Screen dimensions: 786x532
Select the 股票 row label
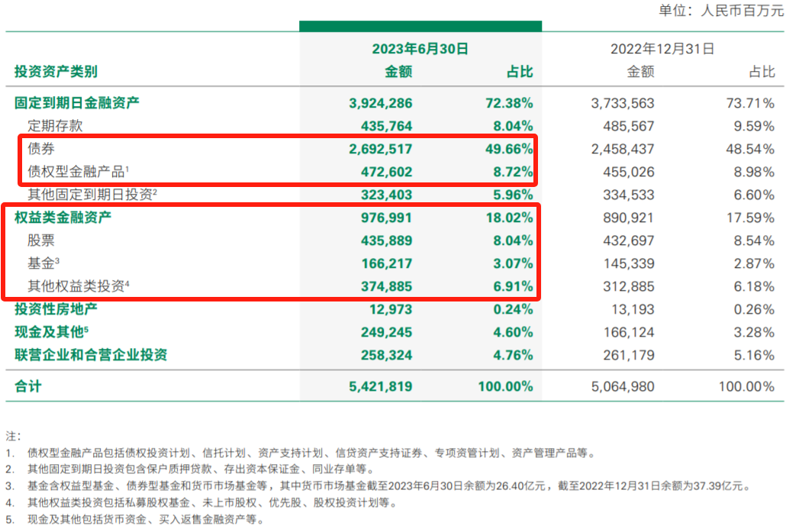(40, 240)
